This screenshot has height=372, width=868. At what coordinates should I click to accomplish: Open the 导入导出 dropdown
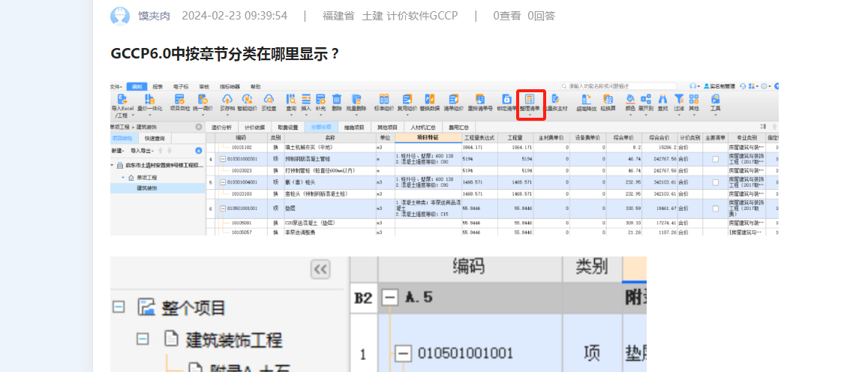[x=142, y=151]
